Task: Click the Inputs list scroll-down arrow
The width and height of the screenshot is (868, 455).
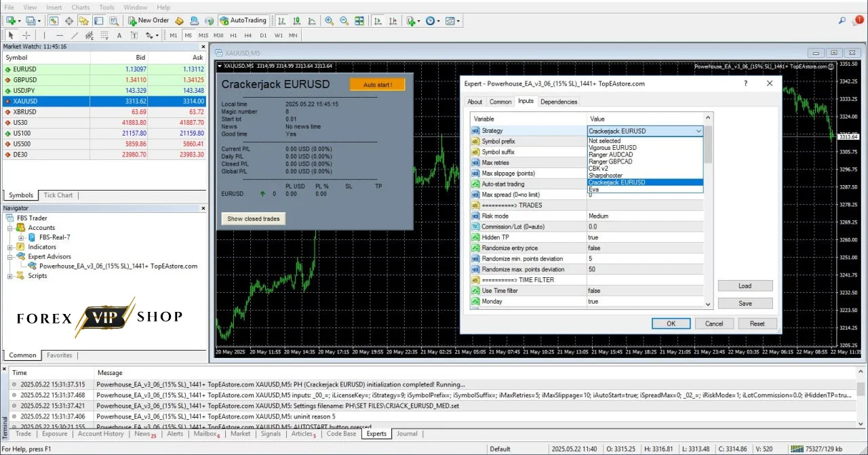Action: point(709,304)
